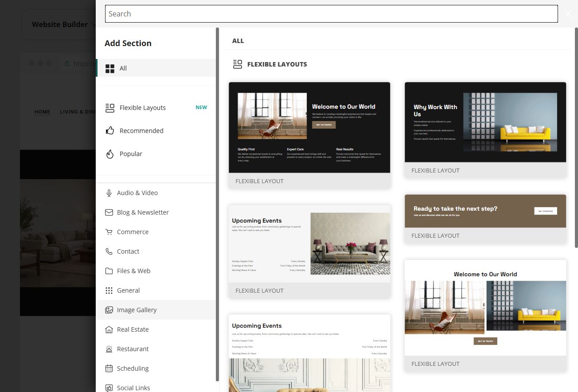Click the Audio & Video microphone icon
Screen dimensions: 578x392
point(109,193)
